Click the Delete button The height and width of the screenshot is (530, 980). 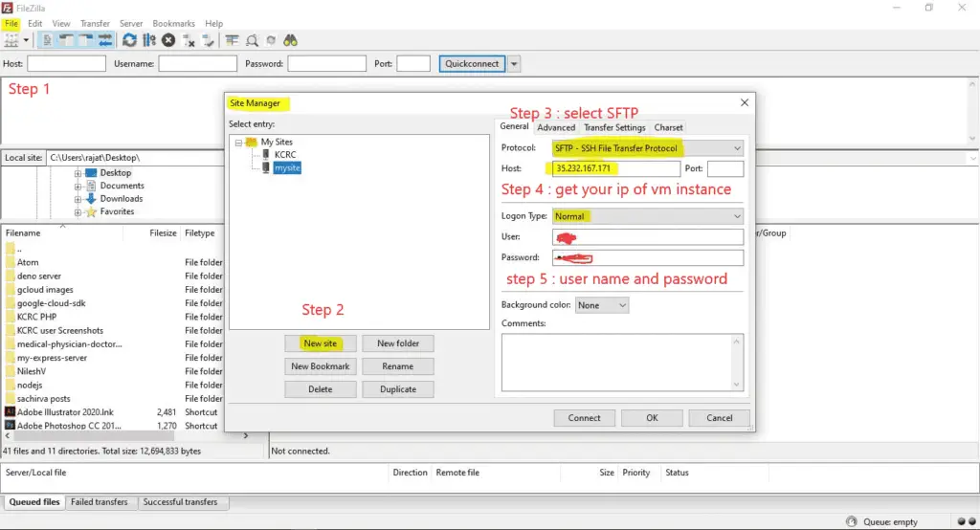[x=321, y=388]
